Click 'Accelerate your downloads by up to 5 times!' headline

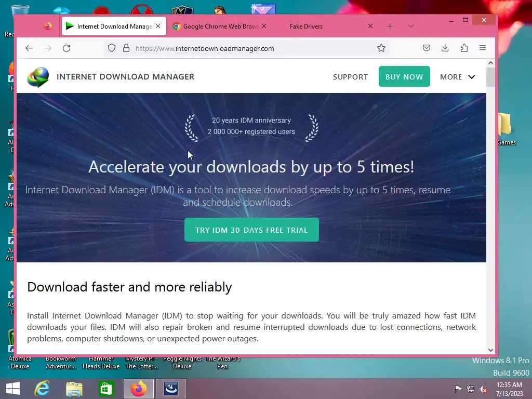(x=251, y=167)
